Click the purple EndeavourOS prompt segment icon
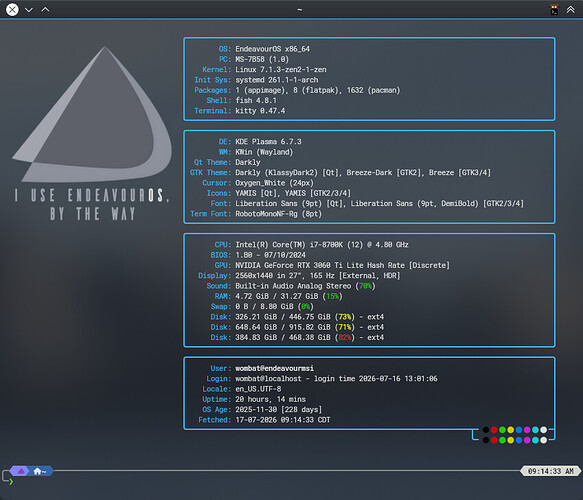The height and width of the screenshot is (500, 583). 21,471
